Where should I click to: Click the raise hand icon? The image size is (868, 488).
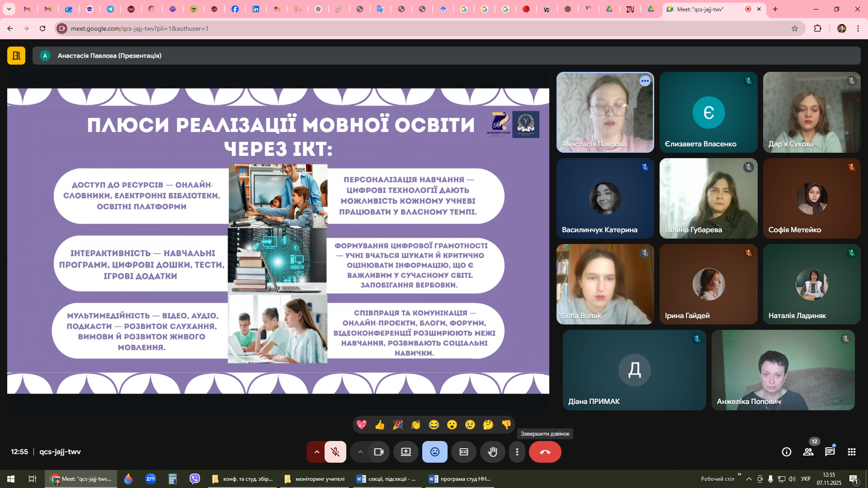pos(492,452)
